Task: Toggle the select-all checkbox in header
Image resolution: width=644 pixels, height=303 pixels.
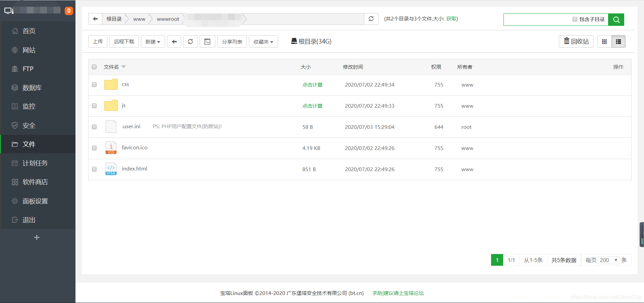Action: coord(94,67)
